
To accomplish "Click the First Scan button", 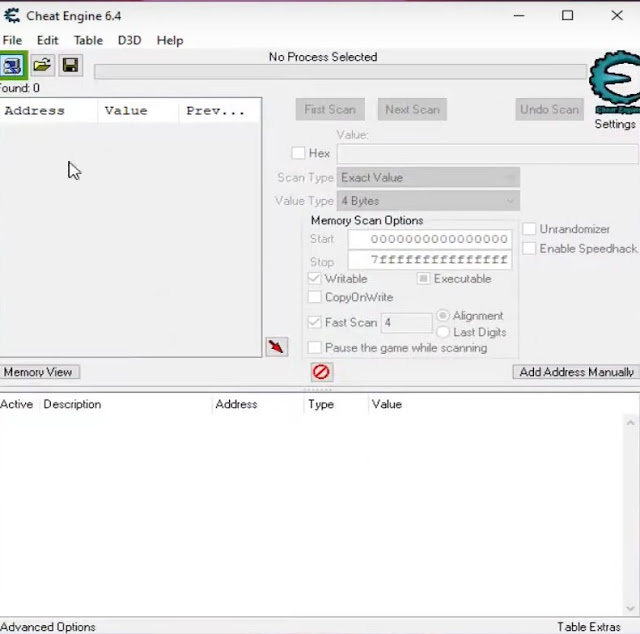I will coord(330,109).
